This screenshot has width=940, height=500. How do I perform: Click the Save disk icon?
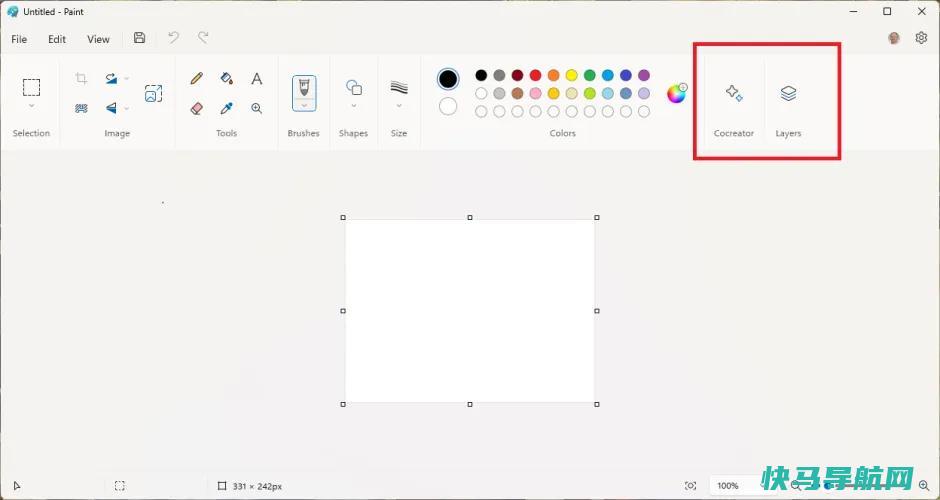[x=139, y=38]
